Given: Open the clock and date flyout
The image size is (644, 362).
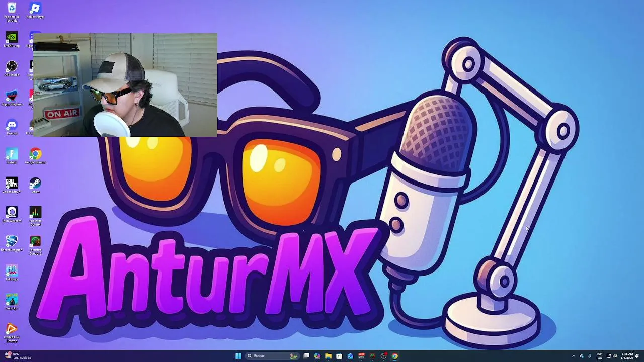Looking at the screenshot, I should (x=627, y=356).
